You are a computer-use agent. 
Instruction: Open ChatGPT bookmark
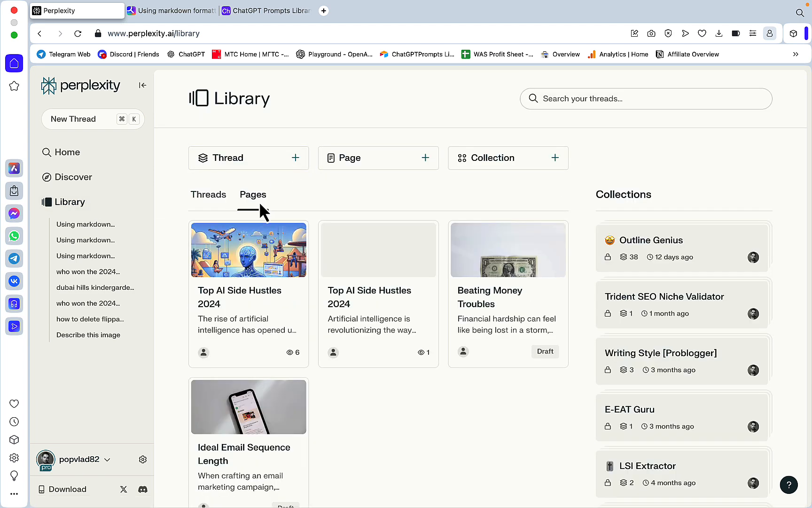point(186,54)
